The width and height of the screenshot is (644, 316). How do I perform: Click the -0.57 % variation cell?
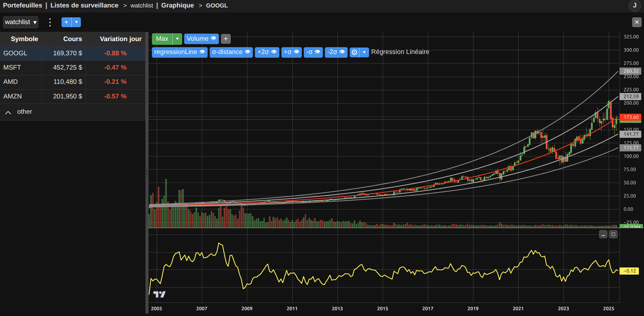[115, 96]
